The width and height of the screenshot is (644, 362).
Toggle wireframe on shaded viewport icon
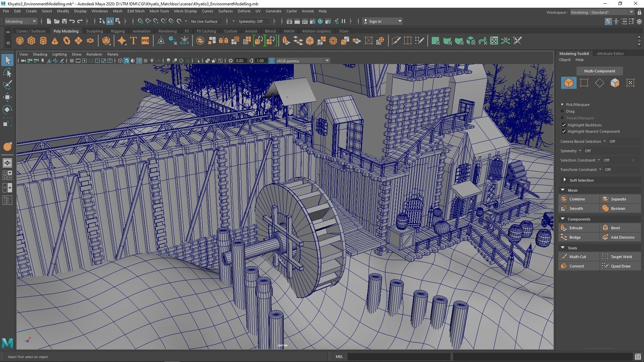pyautogui.click(x=139, y=61)
